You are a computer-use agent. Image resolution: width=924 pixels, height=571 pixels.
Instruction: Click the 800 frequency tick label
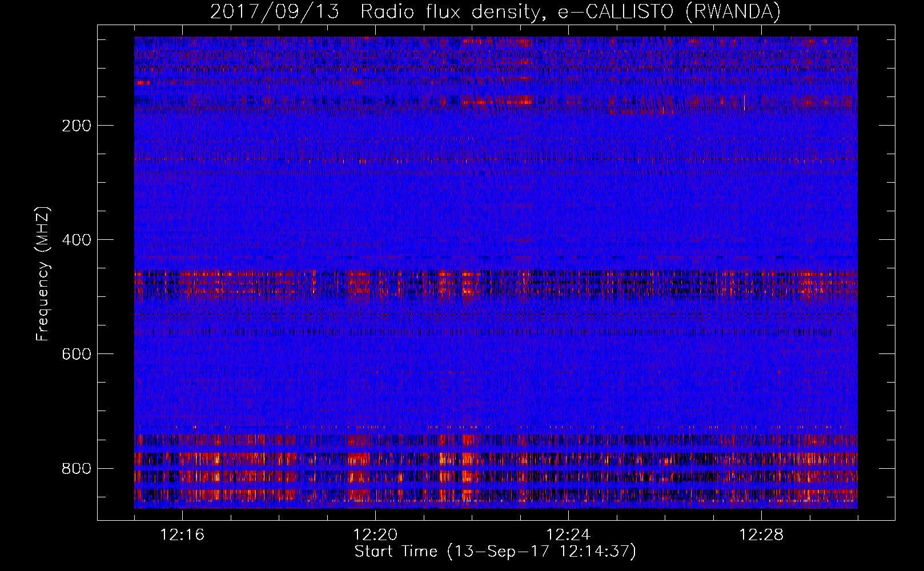(x=77, y=468)
